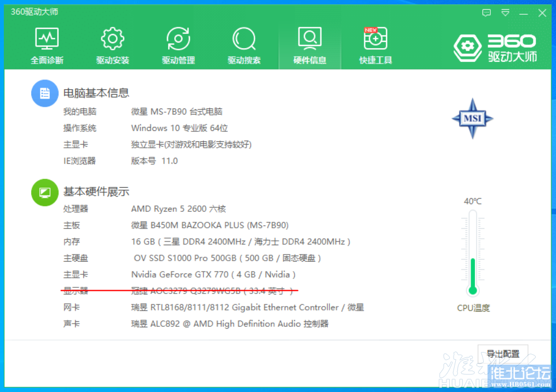Select the 微星 MS-7B90 台式电脑 value
This screenshot has width=556, height=392.
[176, 112]
